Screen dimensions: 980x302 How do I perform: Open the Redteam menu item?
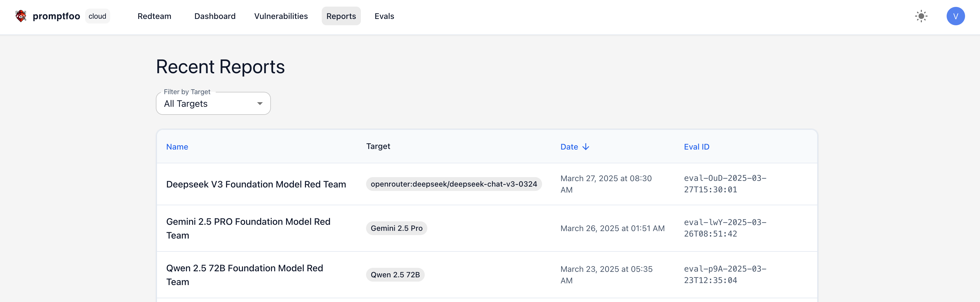(x=154, y=16)
